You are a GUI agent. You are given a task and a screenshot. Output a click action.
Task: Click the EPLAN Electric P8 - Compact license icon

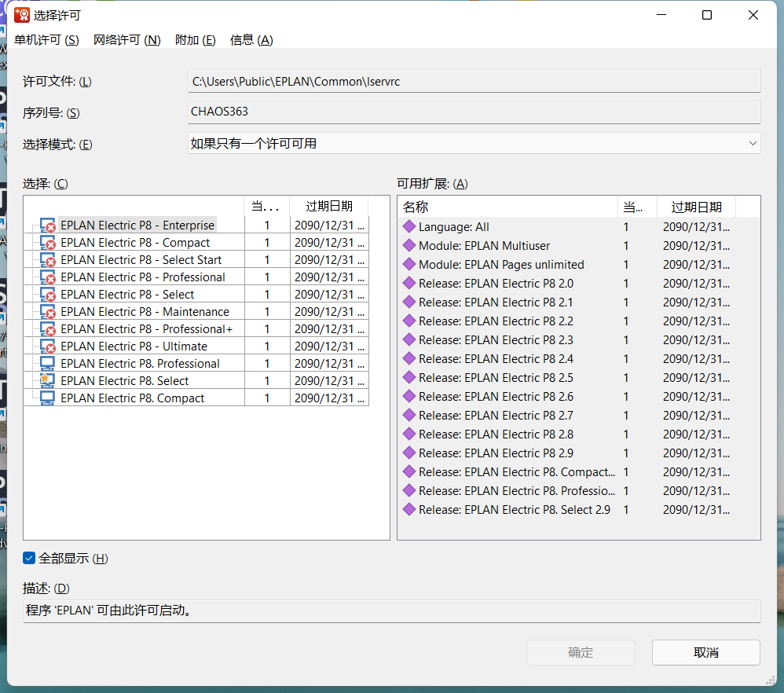click(48, 243)
